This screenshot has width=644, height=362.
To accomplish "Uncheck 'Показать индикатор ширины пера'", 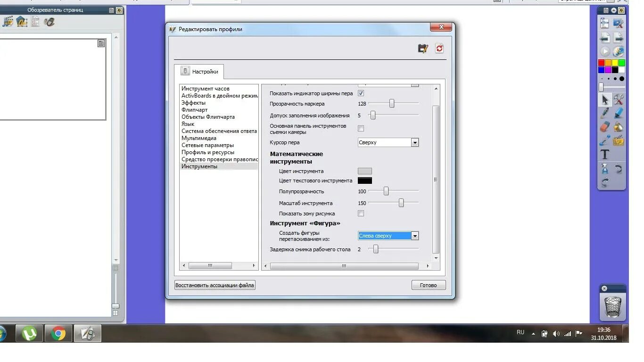I will coord(361,93).
